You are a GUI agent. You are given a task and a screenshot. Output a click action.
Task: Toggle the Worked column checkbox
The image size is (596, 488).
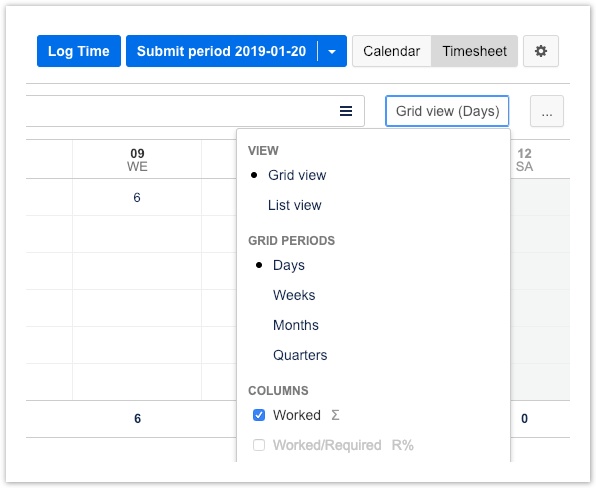(x=259, y=415)
